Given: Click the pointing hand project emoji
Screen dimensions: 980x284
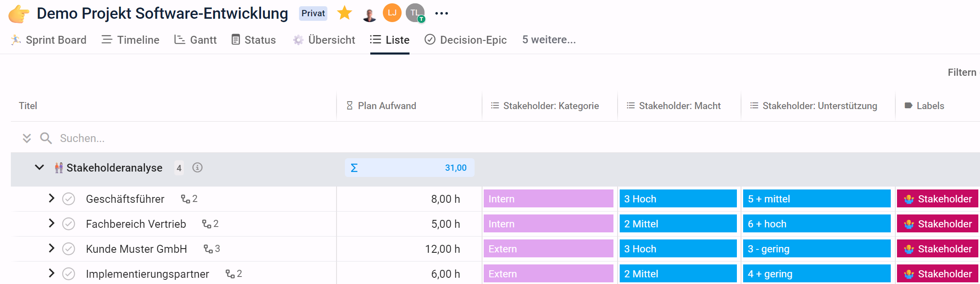Looking at the screenshot, I should [19, 14].
